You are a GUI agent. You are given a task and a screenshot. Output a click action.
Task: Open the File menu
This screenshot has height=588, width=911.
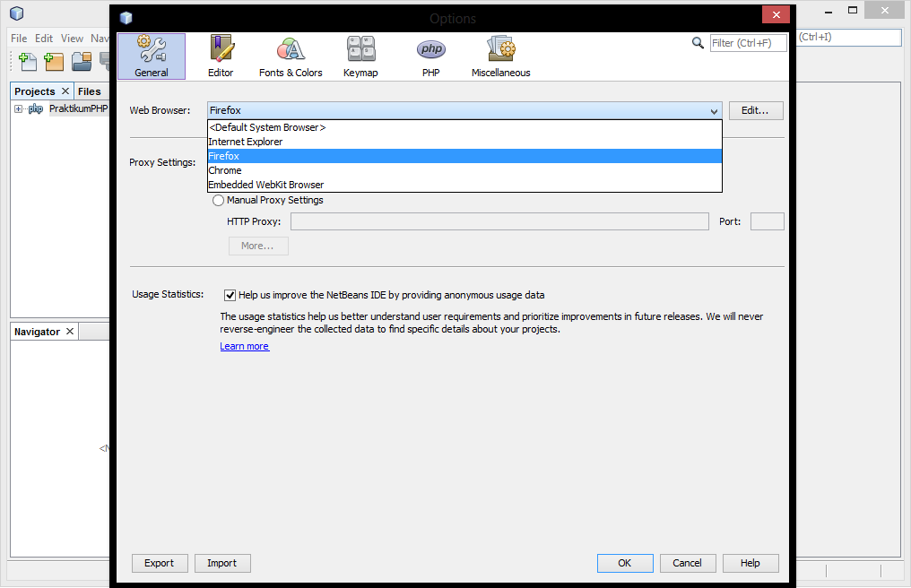point(18,39)
